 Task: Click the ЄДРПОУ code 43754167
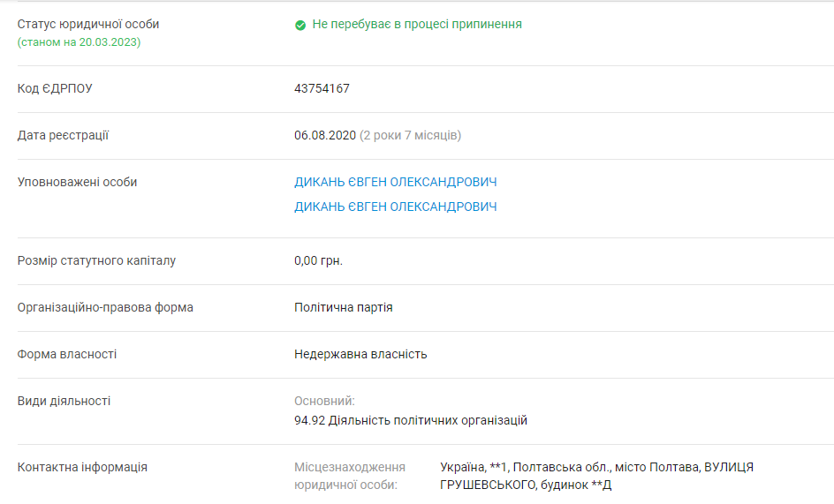point(322,88)
